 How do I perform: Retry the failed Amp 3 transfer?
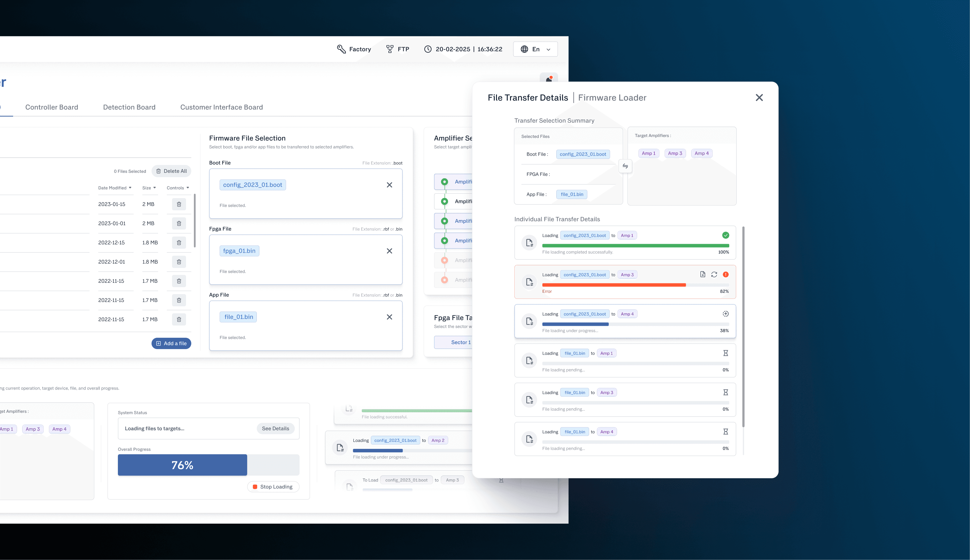[714, 275]
